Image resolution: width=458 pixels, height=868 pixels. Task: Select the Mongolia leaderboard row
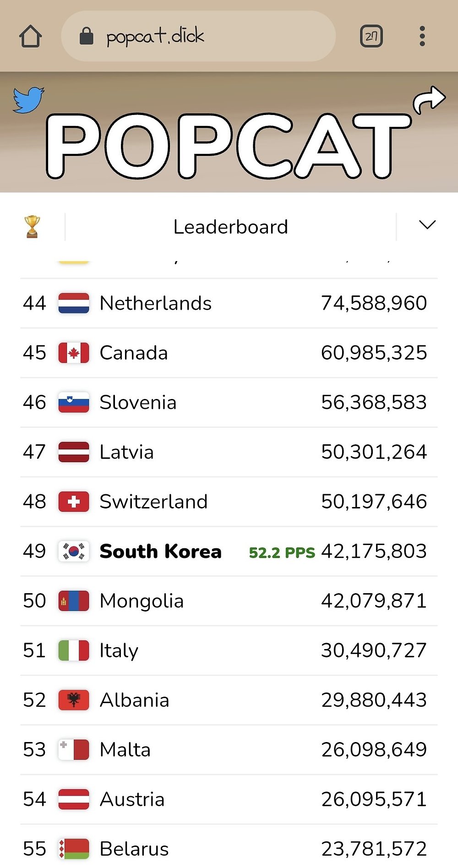tap(229, 601)
